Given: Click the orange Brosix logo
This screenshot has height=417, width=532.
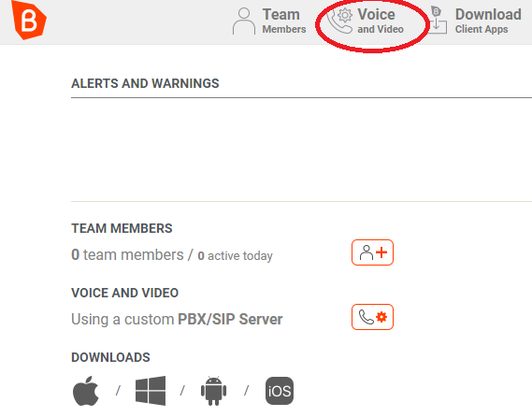Looking at the screenshot, I should pyautogui.click(x=29, y=20).
